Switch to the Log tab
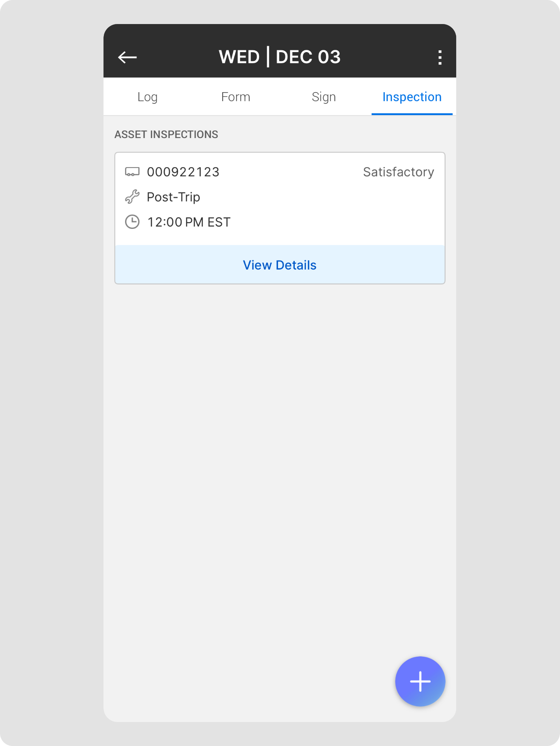Viewport: 560px width, 746px height. coord(147,97)
